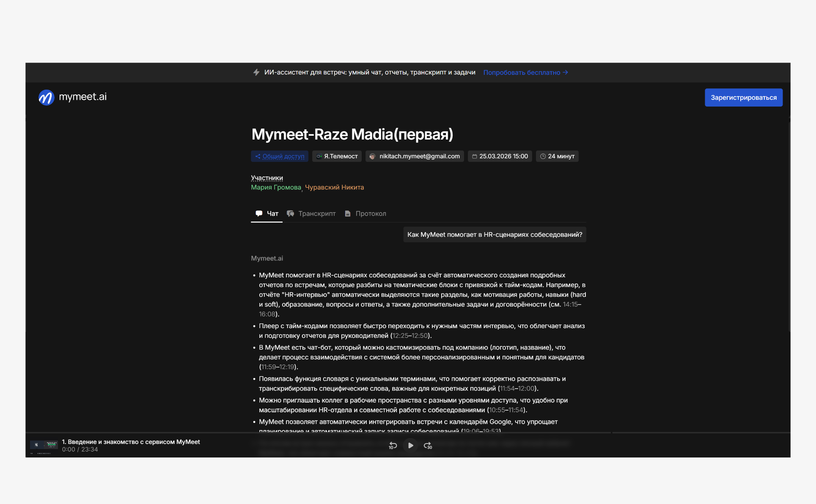Select the Чат tab
This screenshot has width=816, height=504.
tap(267, 214)
